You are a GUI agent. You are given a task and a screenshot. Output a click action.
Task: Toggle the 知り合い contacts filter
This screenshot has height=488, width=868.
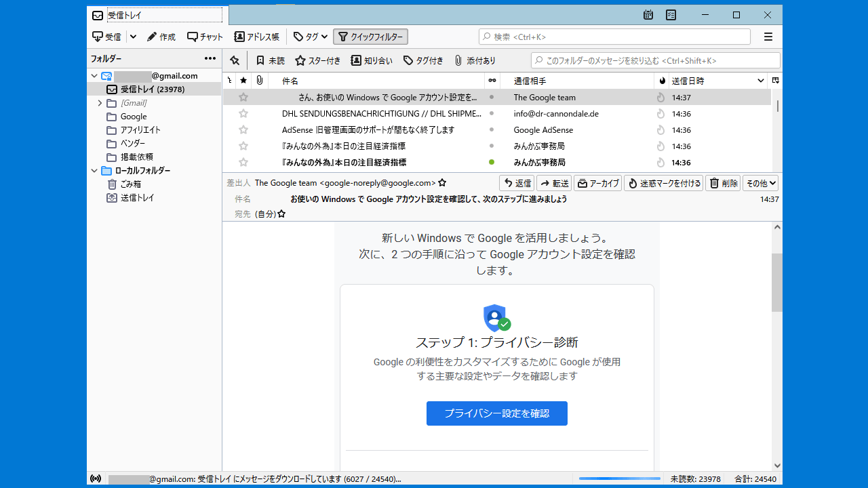(372, 60)
